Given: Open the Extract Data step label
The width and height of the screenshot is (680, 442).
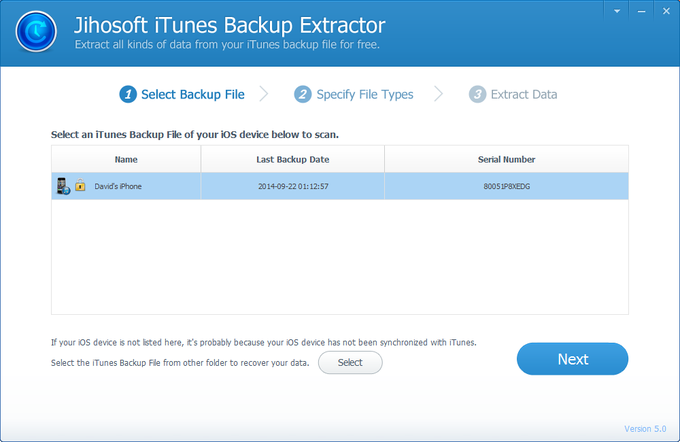Looking at the screenshot, I should tap(524, 94).
